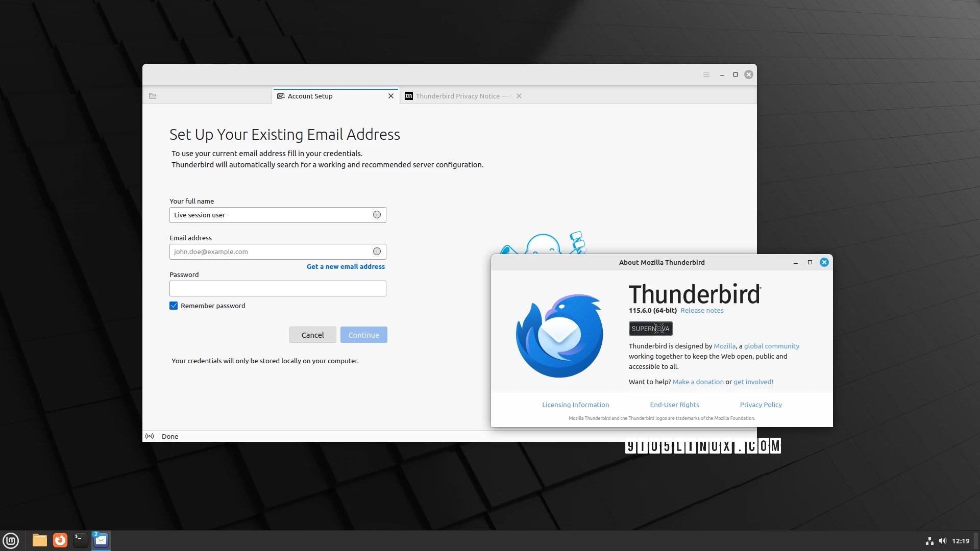Screen dimensions: 980x551
Task: Switch to the Thunderbird Privacy Notice tab
Action: pyautogui.click(x=457, y=96)
